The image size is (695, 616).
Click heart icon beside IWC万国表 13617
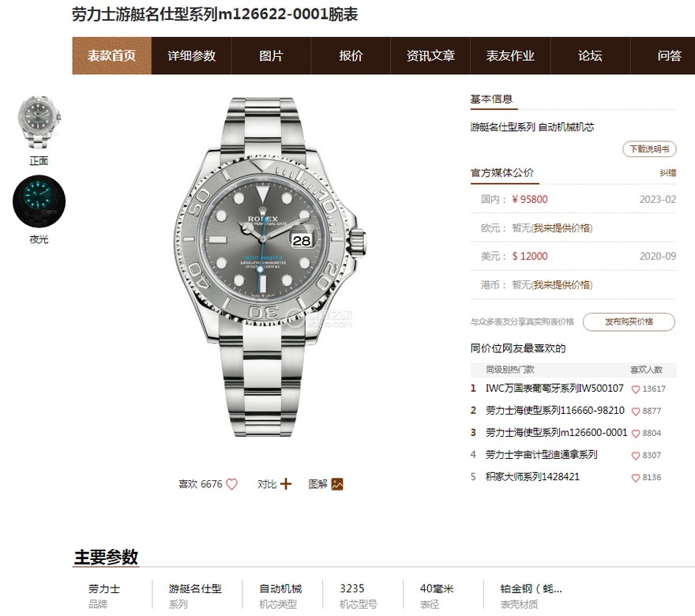pos(635,389)
